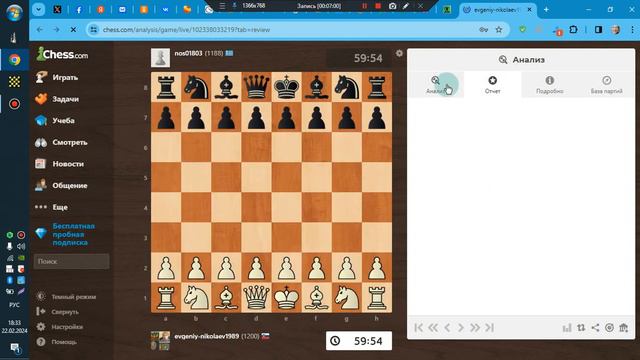
Task: Stop the screen recording red square
Action: tap(378, 6)
